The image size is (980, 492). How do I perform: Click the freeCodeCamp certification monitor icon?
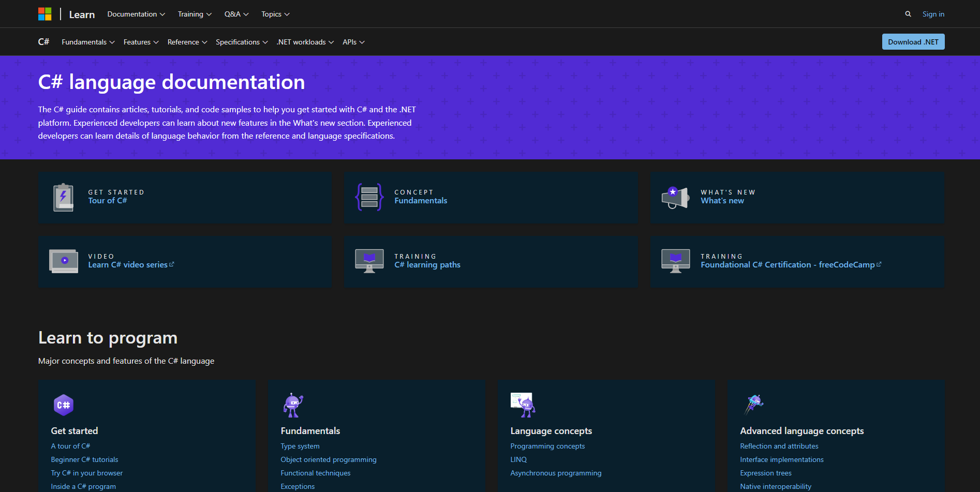point(676,261)
